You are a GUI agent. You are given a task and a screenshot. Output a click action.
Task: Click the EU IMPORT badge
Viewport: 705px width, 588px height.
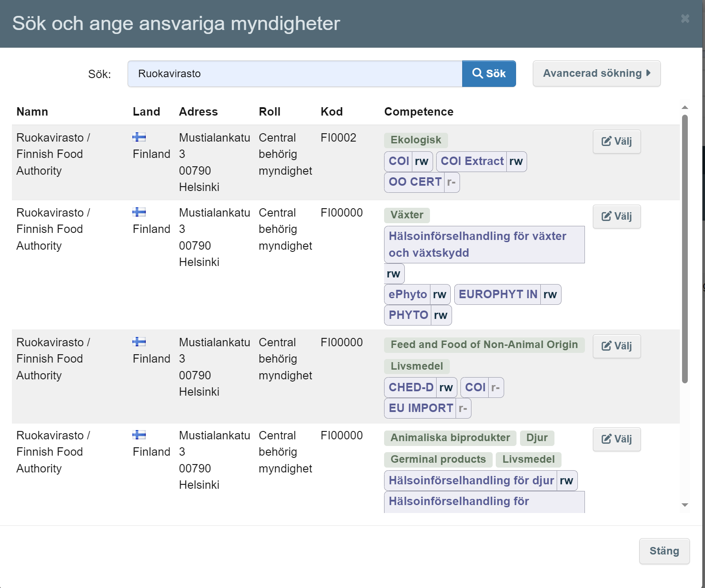click(x=427, y=408)
